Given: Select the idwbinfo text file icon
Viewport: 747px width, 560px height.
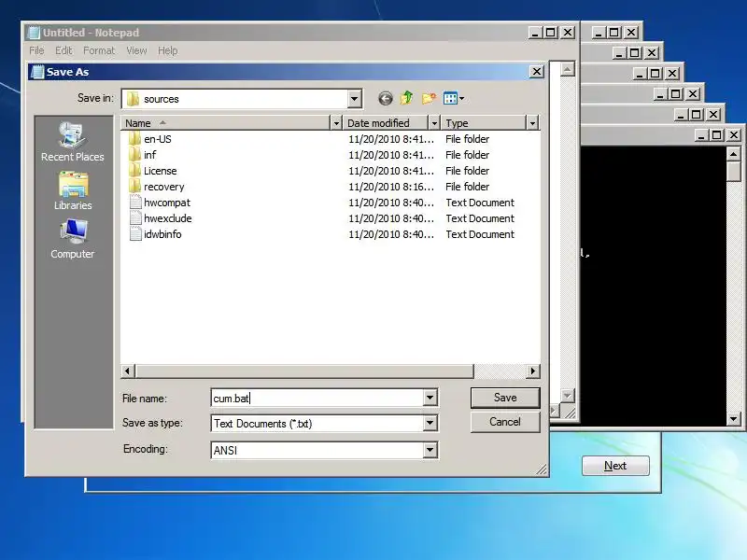Looking at the screenshot, I should (135, 234).
